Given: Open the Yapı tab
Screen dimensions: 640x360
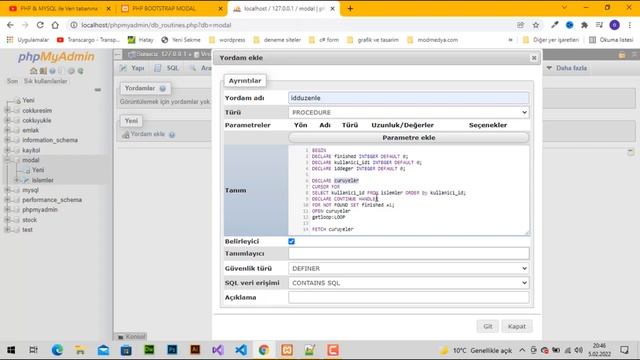Looking at the screenshot, I should [132, 68].
